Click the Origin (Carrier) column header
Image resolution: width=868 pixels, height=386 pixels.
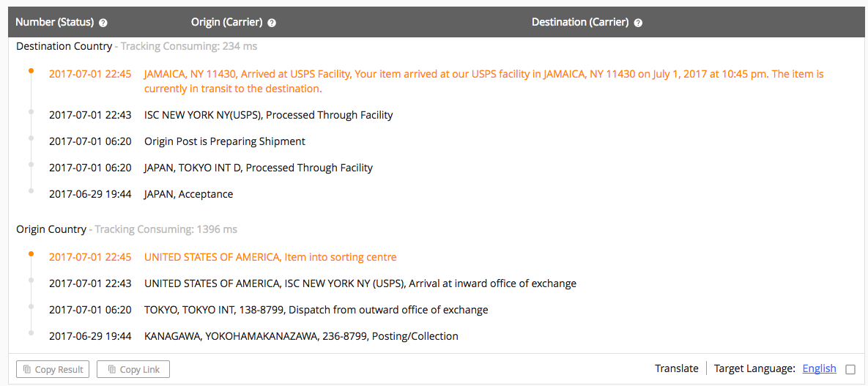pyautogui.click(x=226, y=23)
